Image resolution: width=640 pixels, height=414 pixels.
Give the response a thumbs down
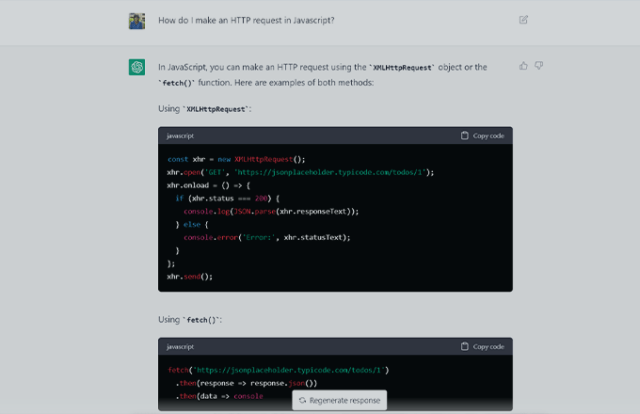(x=539, y=66)
